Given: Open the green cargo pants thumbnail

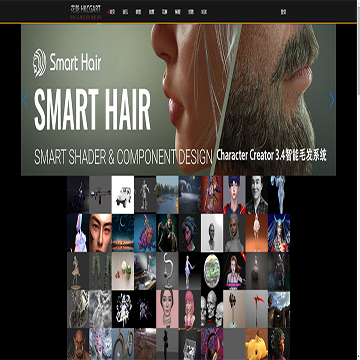Looking at the screenshot, I should click(x=100, y=271).
